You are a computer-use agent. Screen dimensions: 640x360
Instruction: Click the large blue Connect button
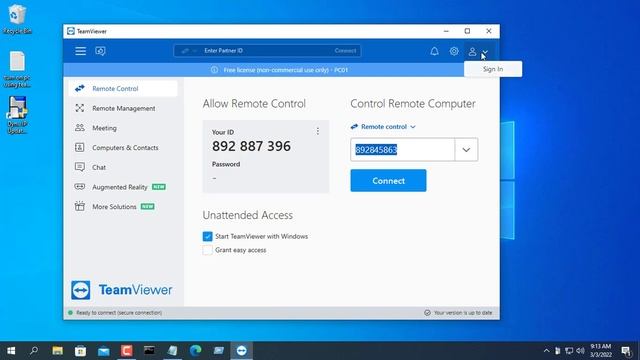(388, 180)
